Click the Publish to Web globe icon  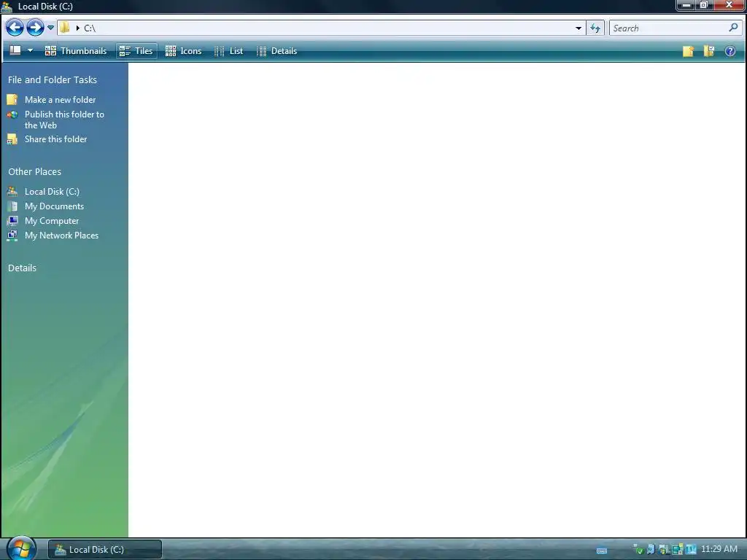pos(12,114)
